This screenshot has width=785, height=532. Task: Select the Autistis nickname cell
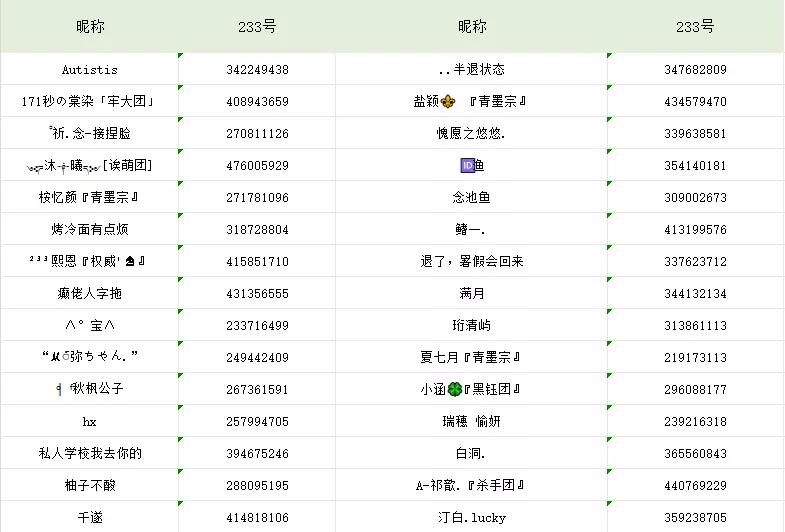90,70
